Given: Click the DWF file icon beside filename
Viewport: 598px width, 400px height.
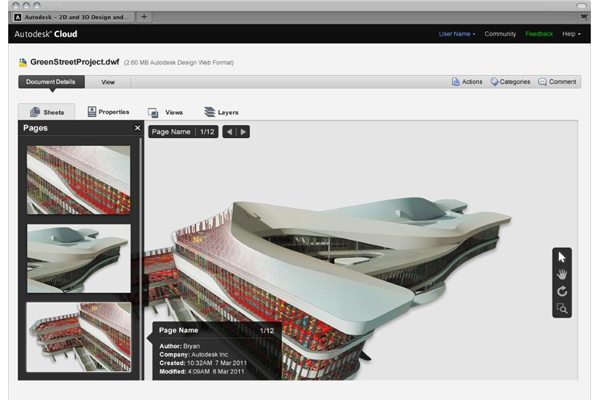Looking at the screenshot, I should click(23, 62).
